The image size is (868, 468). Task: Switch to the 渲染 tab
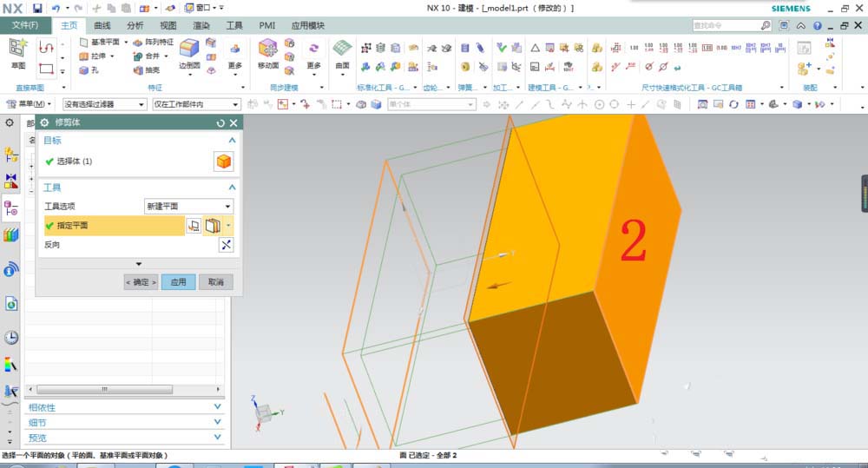[x=201, y=25]
